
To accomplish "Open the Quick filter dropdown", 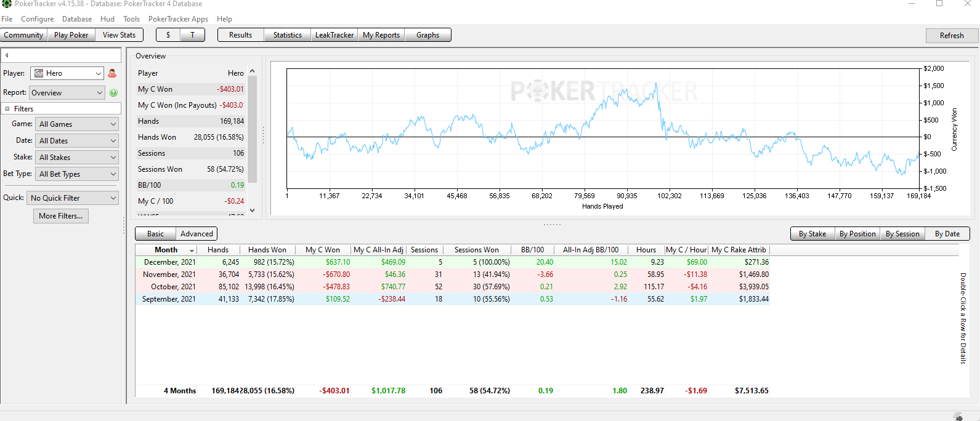I will pos(73,198).
